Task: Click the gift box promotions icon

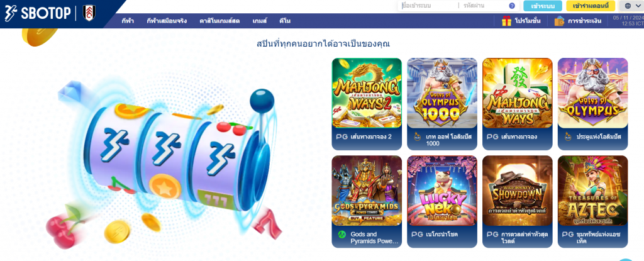Action: (506, 21)
